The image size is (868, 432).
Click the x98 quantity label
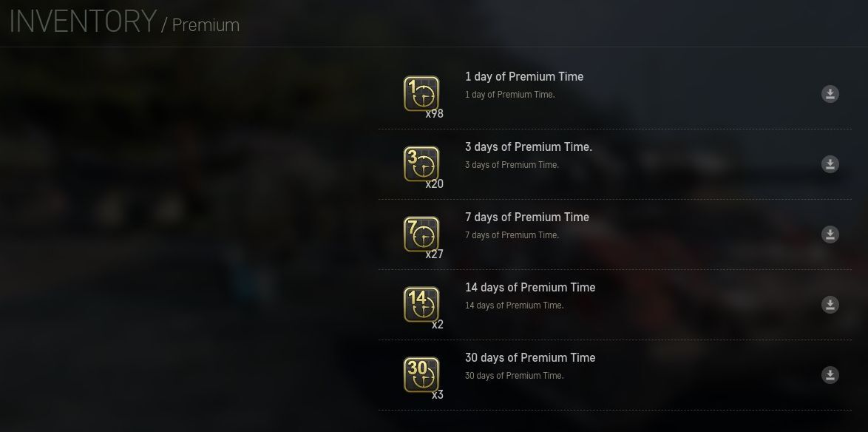435,114
